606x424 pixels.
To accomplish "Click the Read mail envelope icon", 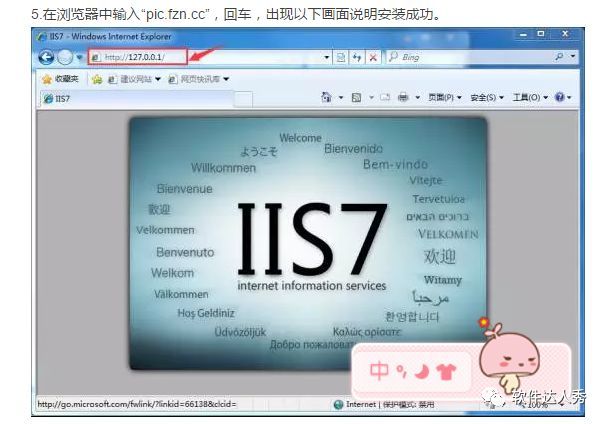I will 385,97.
